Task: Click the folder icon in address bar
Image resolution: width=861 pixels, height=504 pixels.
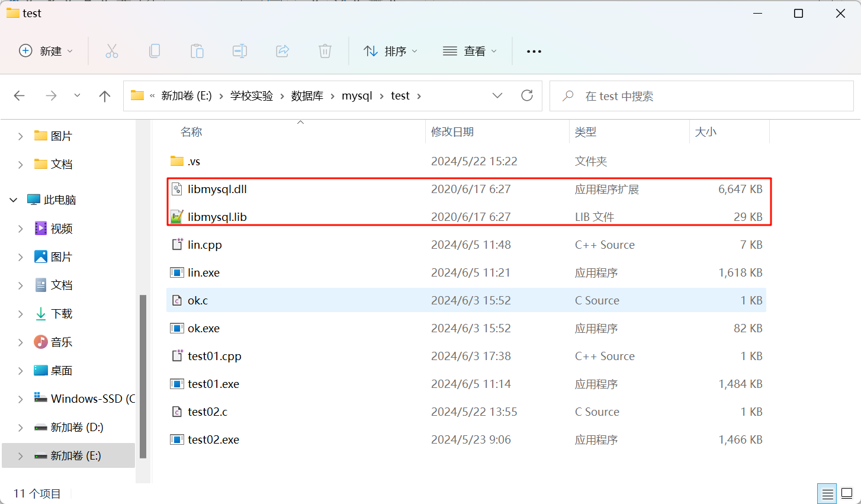Action: (x=137, y=95)
